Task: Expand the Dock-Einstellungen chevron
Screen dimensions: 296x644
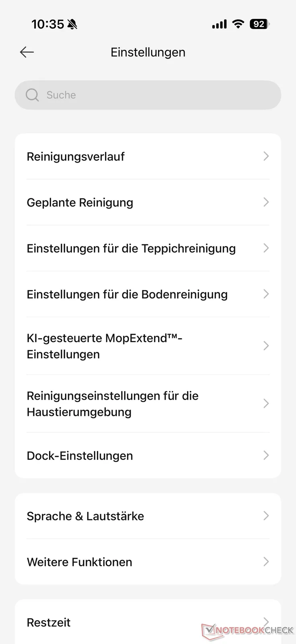Action: pos(266,455)
